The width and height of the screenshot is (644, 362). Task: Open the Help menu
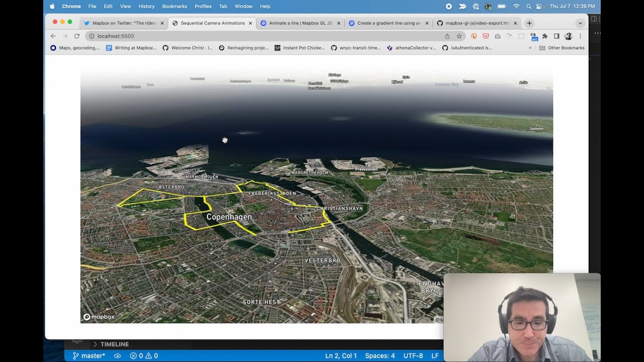click(265, 6)
